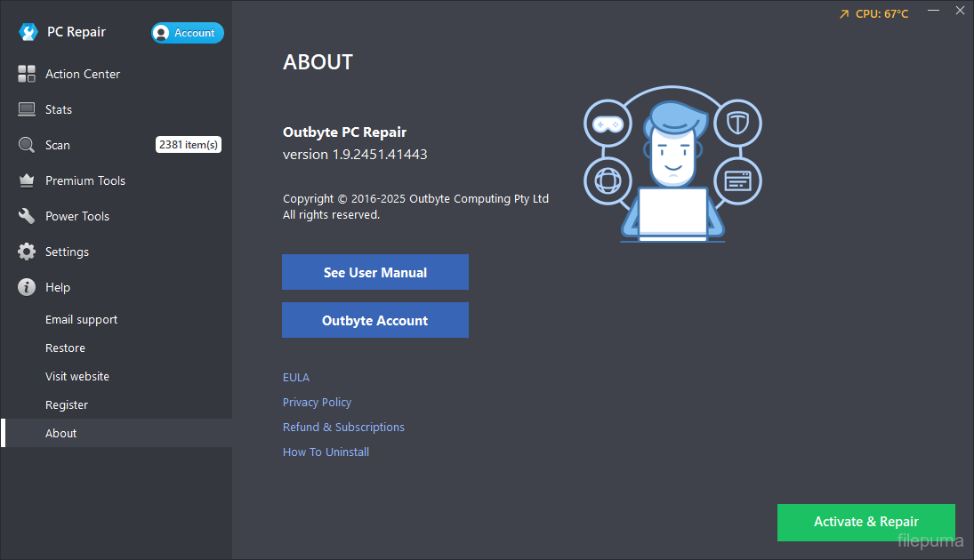This screenshot has height=560, width=974.
Task: Select Restore under Help
Action: tap(65, 348)
